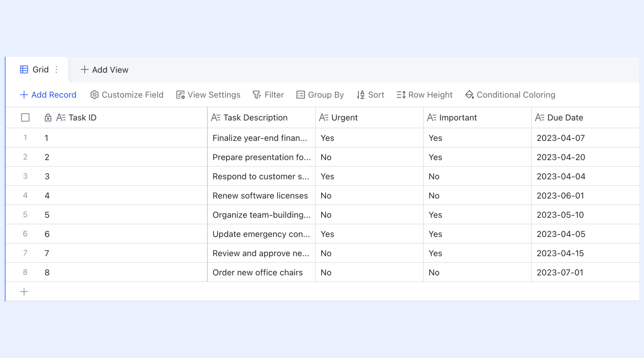Open Customize Field options
Viewport: 644px width, 358px height.
tap(127, 95)
